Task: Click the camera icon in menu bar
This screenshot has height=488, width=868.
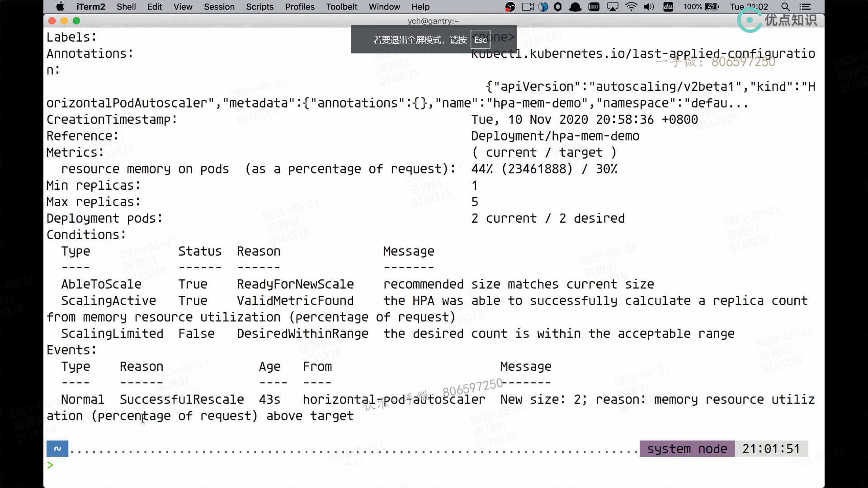Action: coord(528,7)
